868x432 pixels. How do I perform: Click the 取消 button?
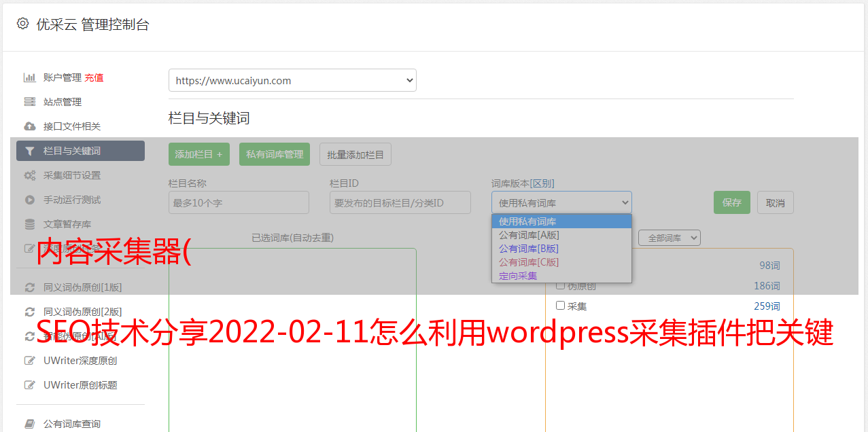click(x=776, y=202)
